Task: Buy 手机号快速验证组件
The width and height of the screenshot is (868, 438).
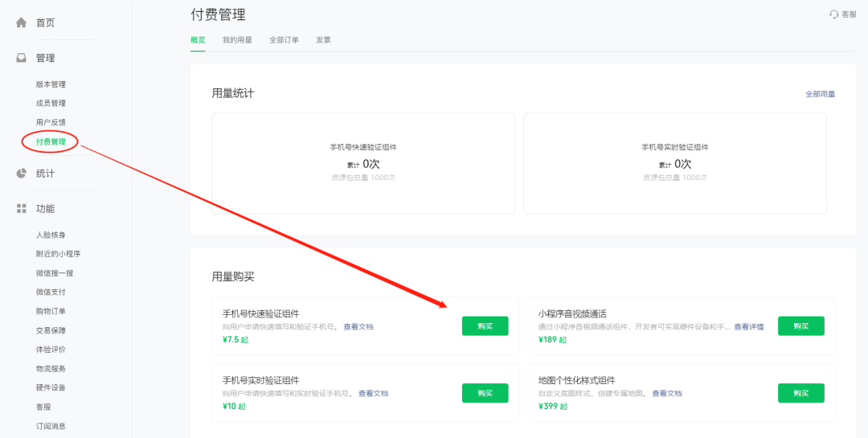Action: [485, 326]
